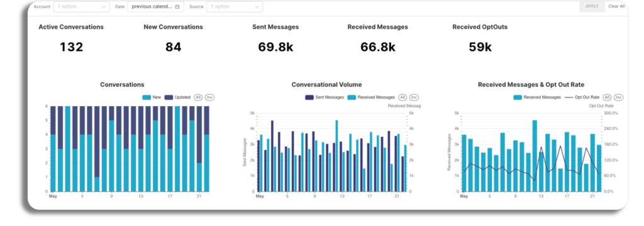Click Inv button in Conversational Volume legend
Screen dimensions: 644x226
click(414, 97)
